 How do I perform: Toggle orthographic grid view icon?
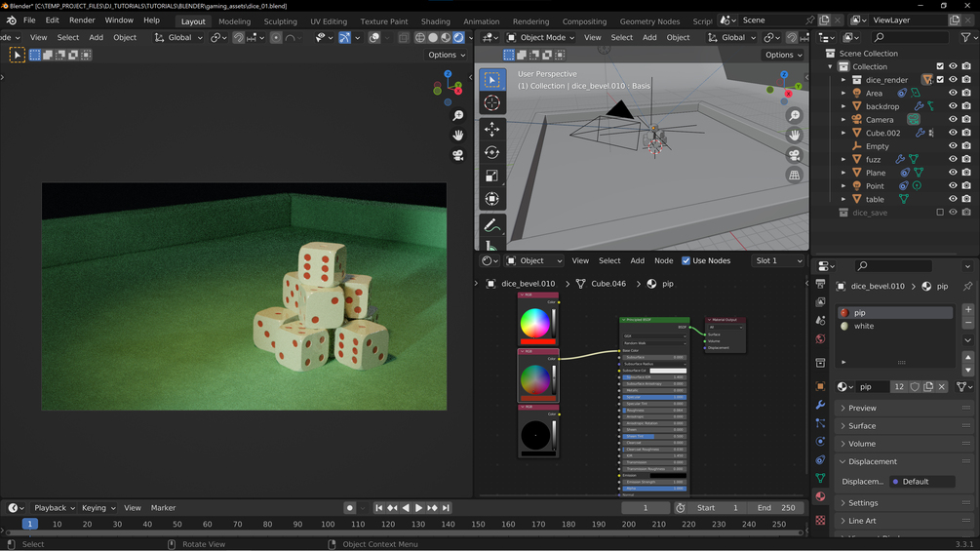tap(794, 176)
